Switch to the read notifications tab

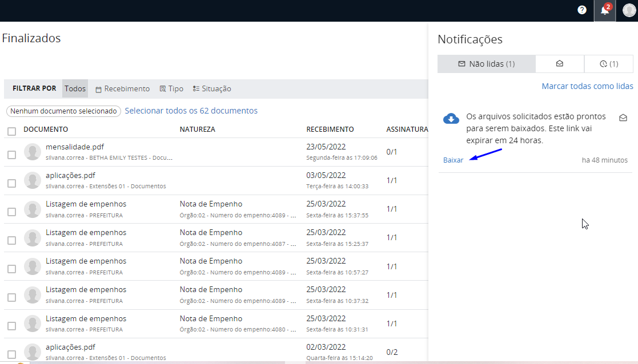[560, 64]
